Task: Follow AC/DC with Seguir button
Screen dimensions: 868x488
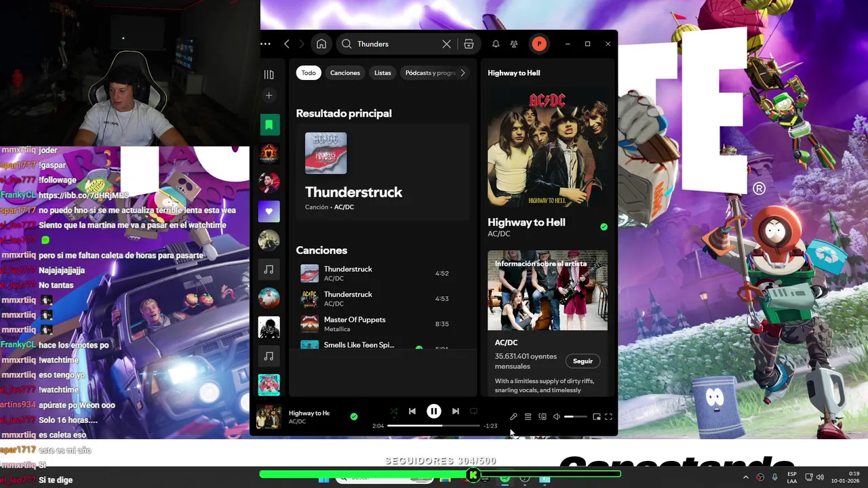Action: pyautogui.click(x=583, y=361)
